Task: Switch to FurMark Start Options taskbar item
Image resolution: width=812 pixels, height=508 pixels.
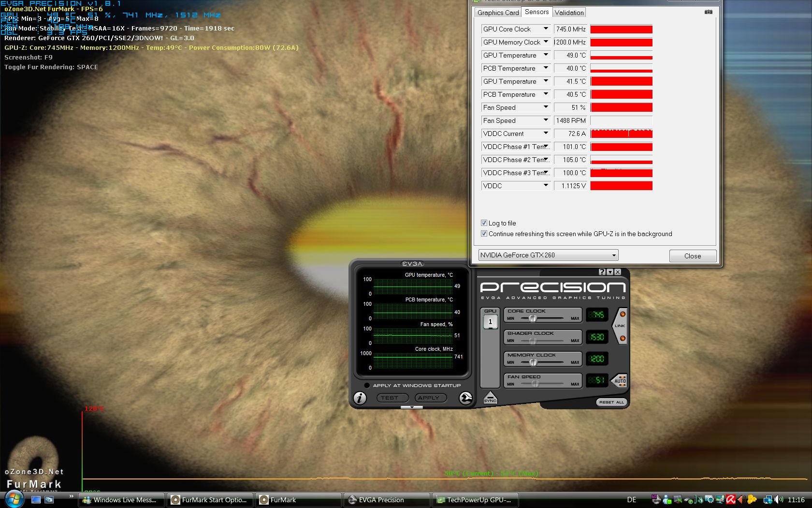Action: coord(210,500)
